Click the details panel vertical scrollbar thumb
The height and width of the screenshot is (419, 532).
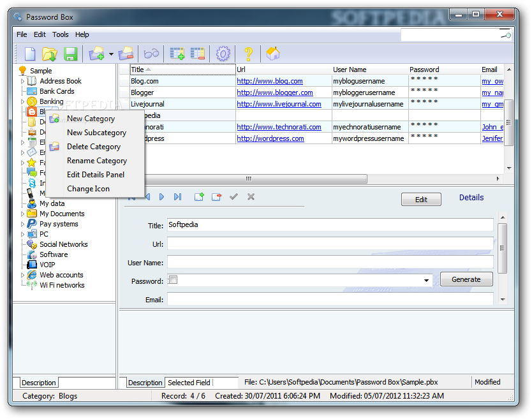click(503, 248)
